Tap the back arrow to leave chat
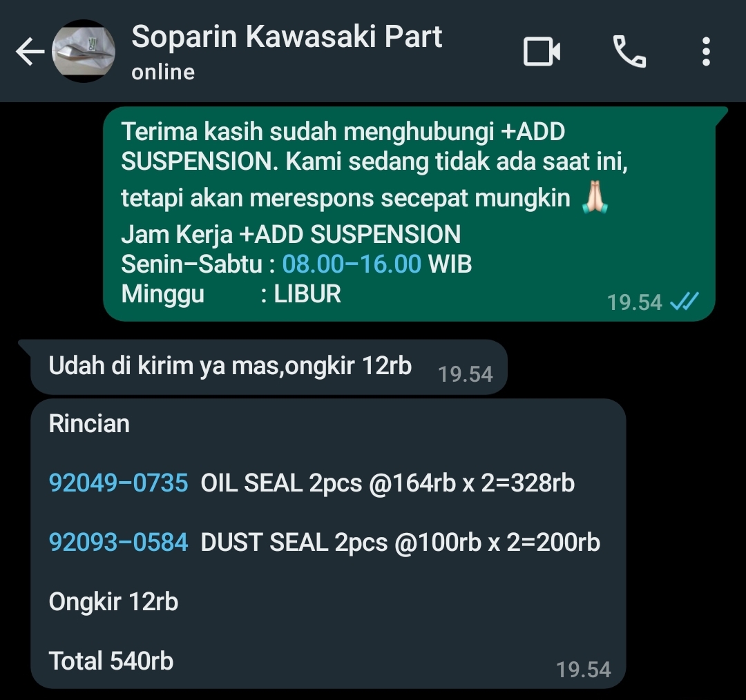Viewport: 746px width, 700px height. pos(29,52)
